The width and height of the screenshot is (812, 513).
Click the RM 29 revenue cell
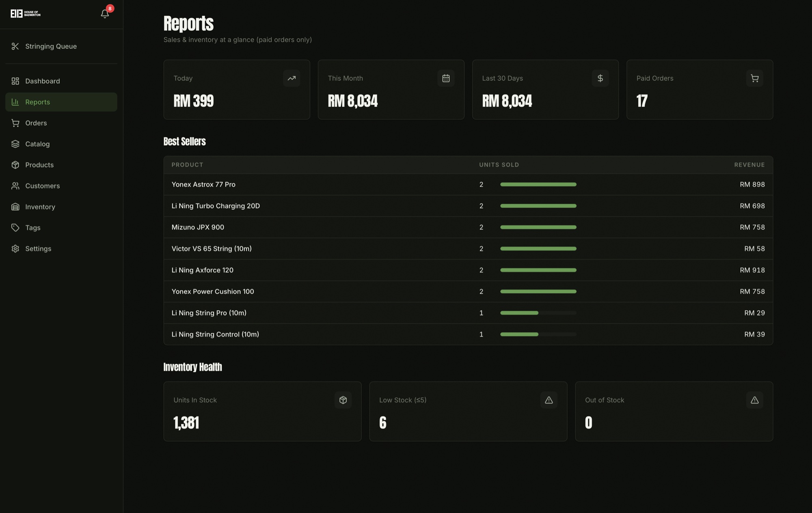755,313
